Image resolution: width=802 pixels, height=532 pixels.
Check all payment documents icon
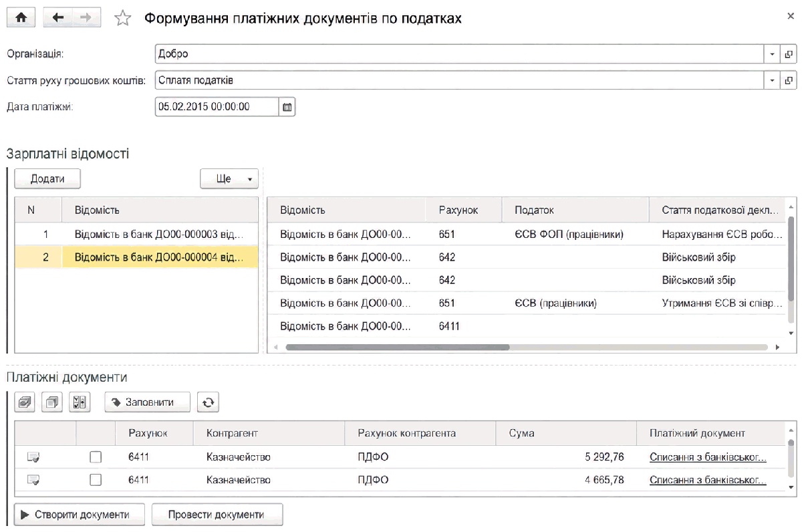[x=25, y=402]
